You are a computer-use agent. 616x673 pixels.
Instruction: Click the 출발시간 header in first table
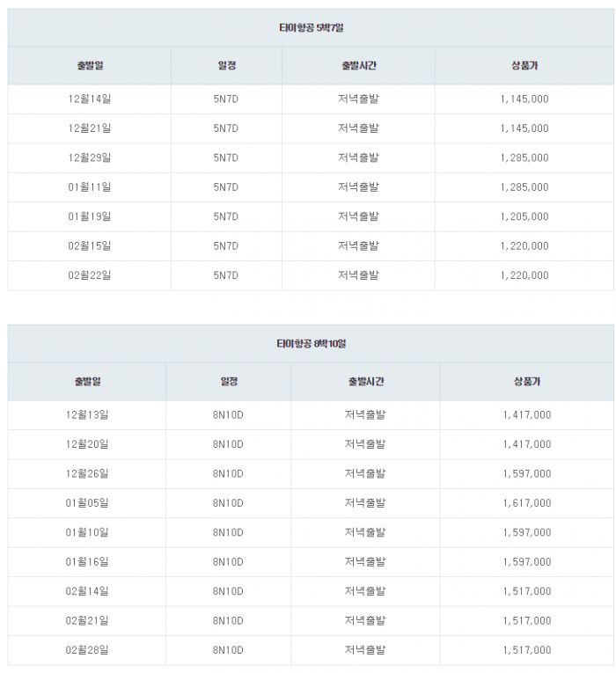click(x=358, y=66)
